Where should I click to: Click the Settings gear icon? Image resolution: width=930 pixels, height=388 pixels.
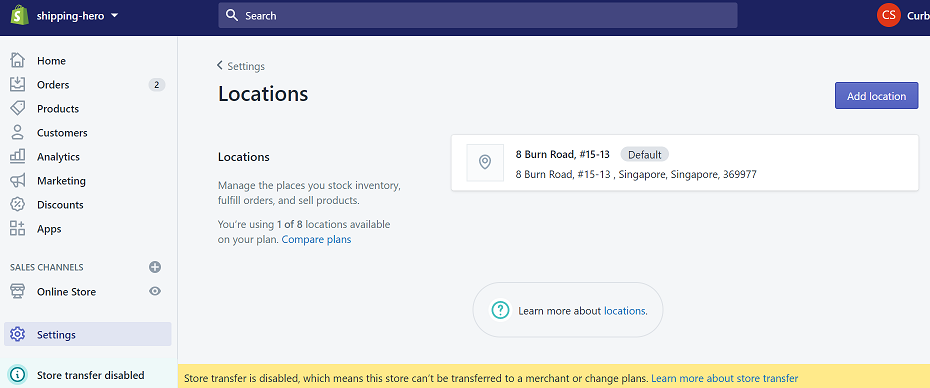[18, 334]
